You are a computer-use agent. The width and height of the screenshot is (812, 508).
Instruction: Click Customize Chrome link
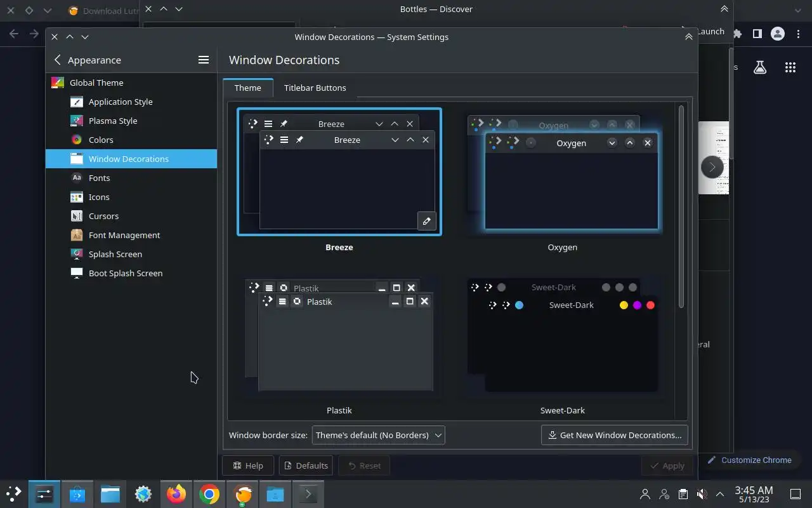coord(750,460)
